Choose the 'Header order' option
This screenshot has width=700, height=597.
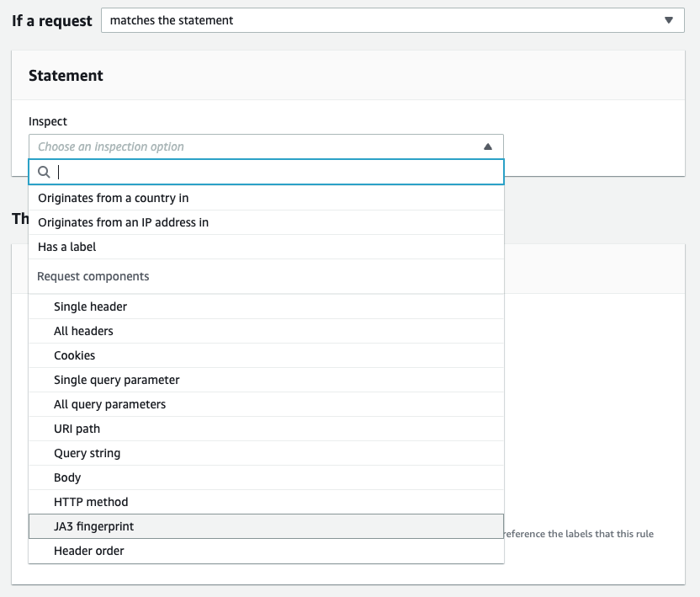pos(266,551)
